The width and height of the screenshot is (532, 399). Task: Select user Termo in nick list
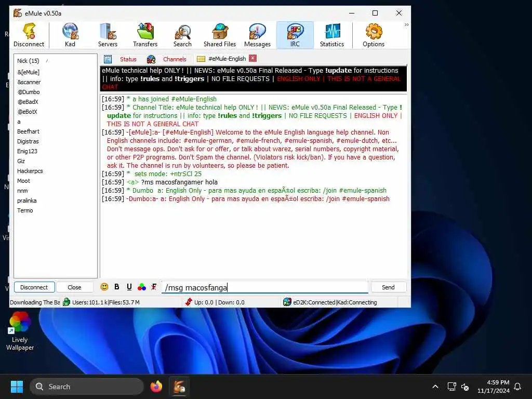point(25,210)
